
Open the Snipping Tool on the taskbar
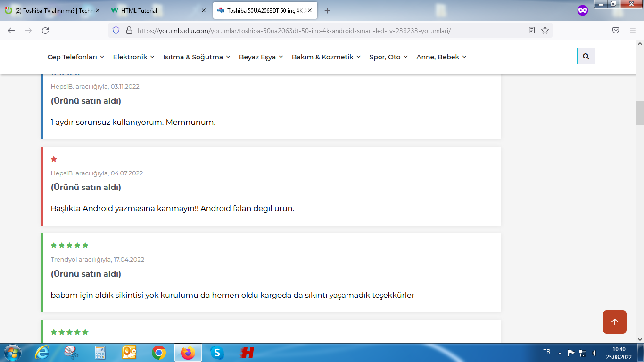coord(71,353)
